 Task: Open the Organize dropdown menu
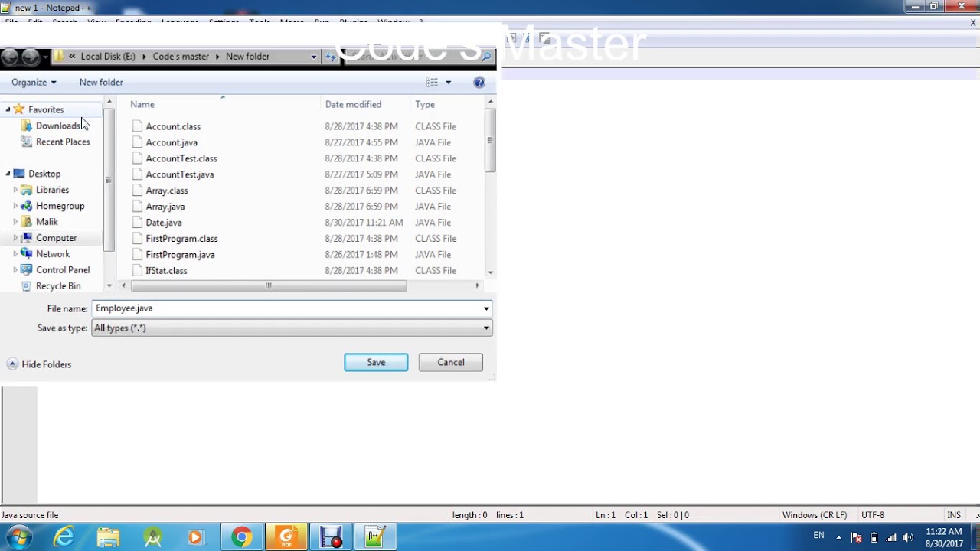(x=34, y=82)
